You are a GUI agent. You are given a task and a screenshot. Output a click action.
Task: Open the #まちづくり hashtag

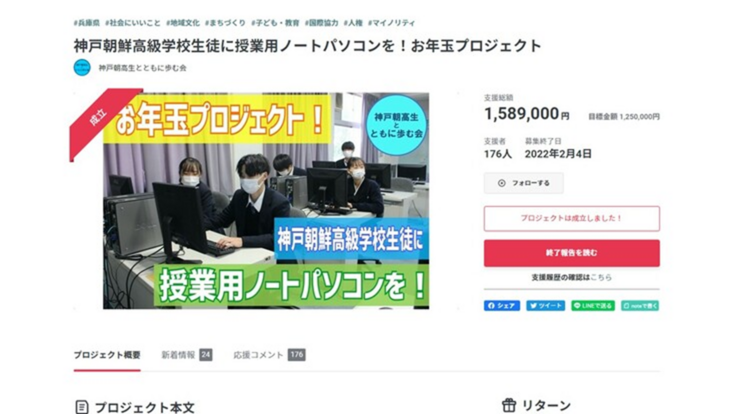click(225, 23)
